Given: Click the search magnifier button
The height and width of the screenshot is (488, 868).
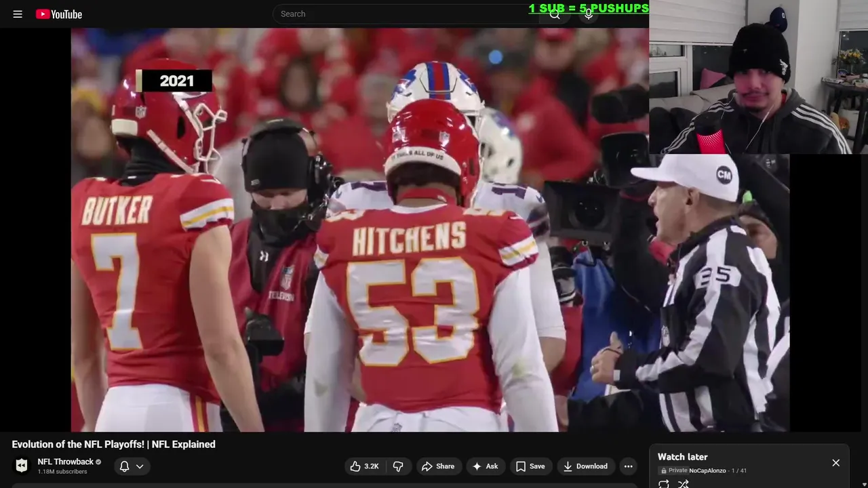Looking at the screenshot, I should click(555, 14).
